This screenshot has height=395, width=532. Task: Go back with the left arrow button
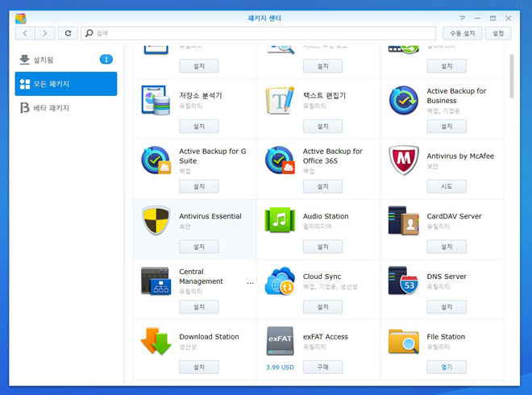(x=25, y=33)
